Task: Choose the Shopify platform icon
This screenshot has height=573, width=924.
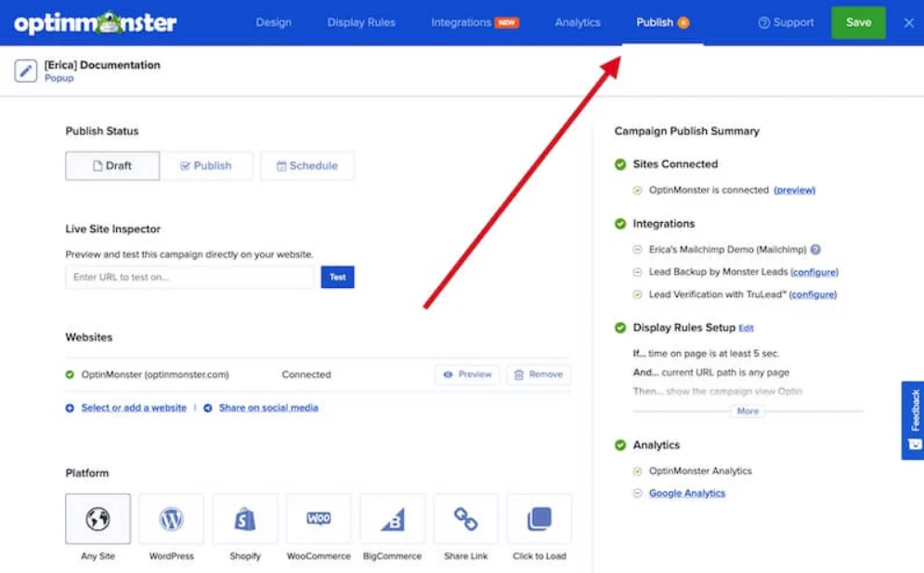Action: [x=245, y=519]
